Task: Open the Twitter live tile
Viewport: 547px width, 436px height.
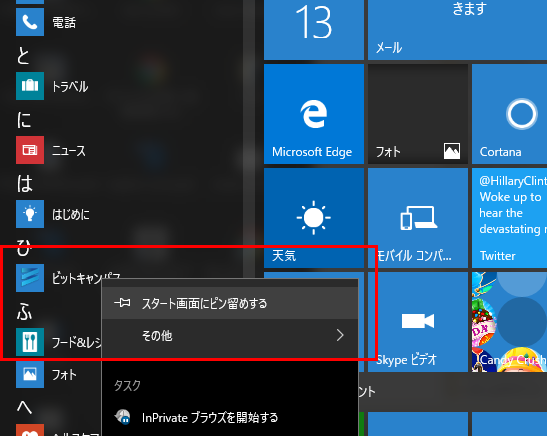Action: [509, 218]
